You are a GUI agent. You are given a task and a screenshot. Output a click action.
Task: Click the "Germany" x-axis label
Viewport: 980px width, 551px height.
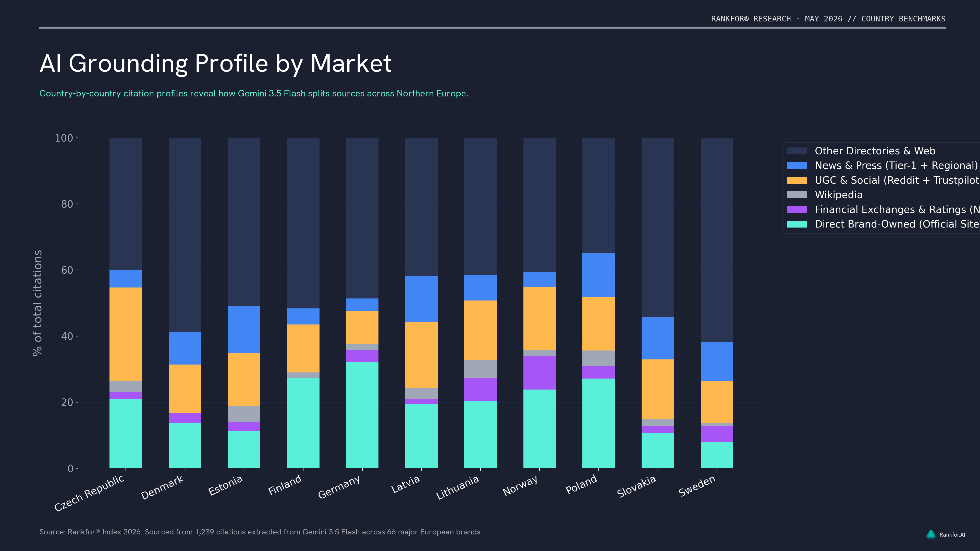tap(339, 487)
